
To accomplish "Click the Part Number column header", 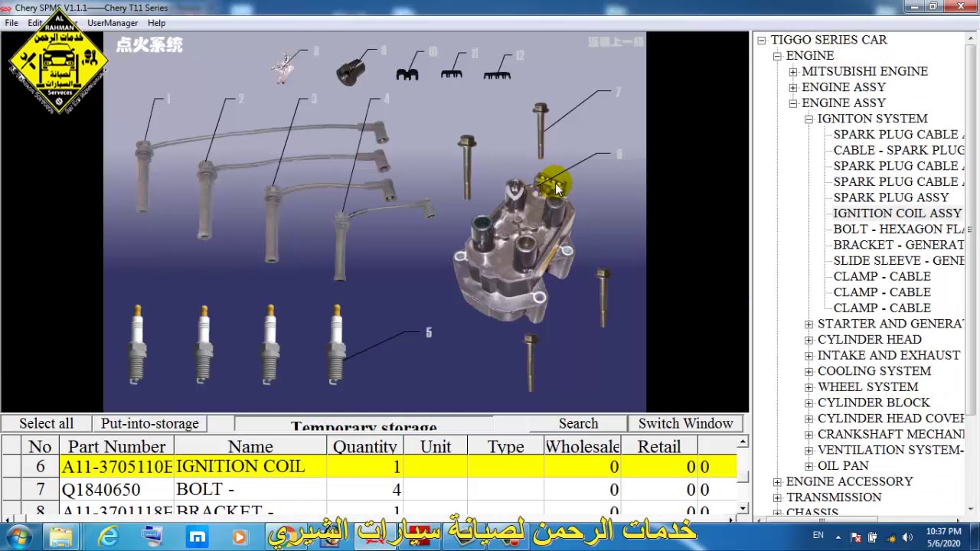I will 116,446.
